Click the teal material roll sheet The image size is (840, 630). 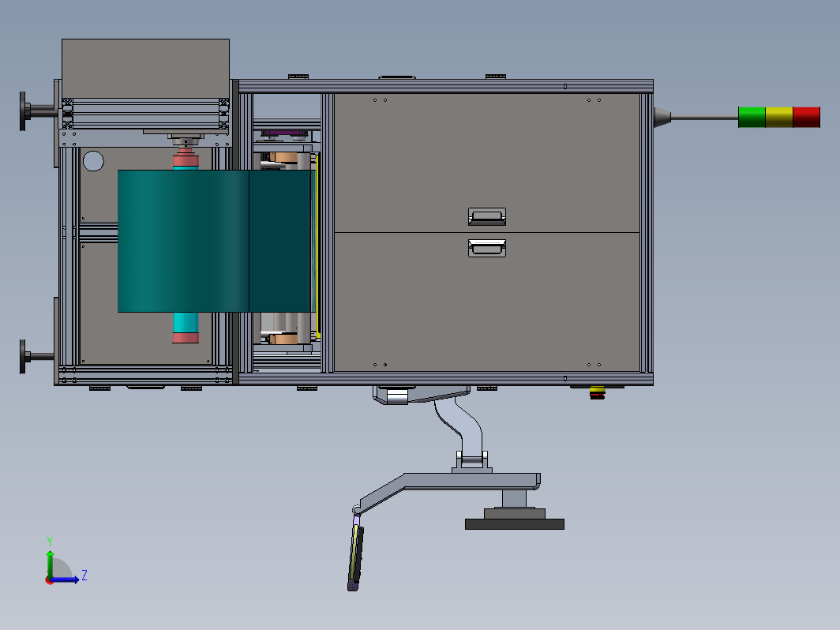tap(214, 241)
